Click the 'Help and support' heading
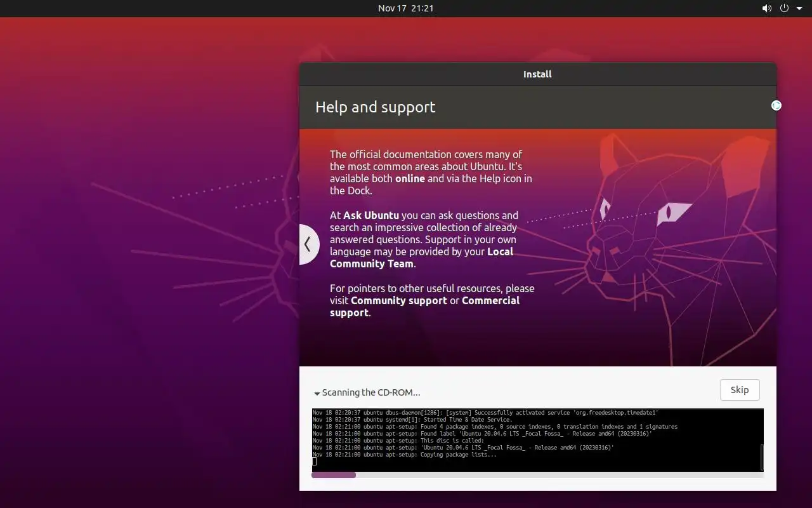The width and height of the screenshot is (812, 508). [x=376, y=107]
